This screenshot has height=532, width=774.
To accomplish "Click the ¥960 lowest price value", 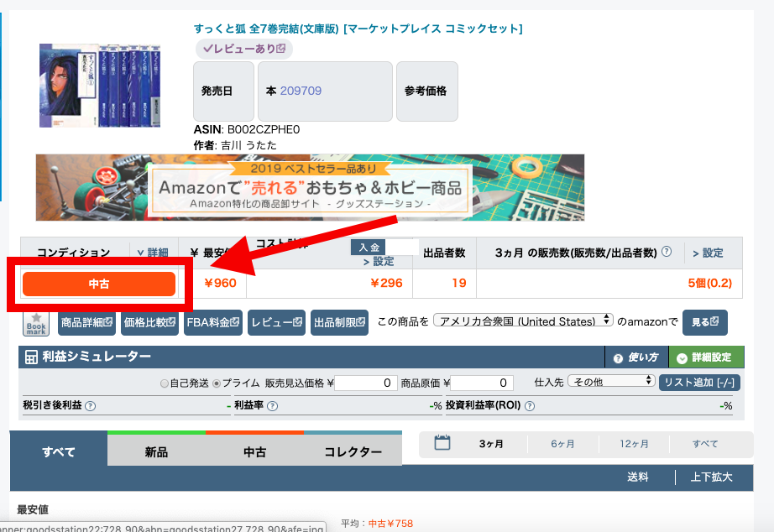I will (220, 284).
